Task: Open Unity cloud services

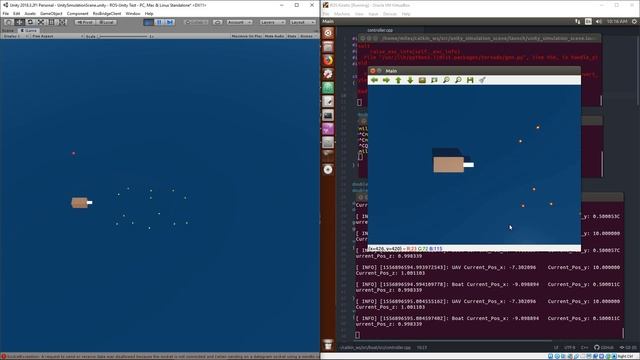Action: [218, 22]
